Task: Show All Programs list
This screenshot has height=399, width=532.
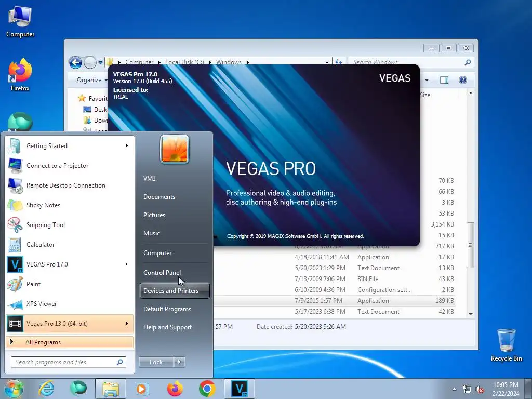Action: click(x=70, y=342)
